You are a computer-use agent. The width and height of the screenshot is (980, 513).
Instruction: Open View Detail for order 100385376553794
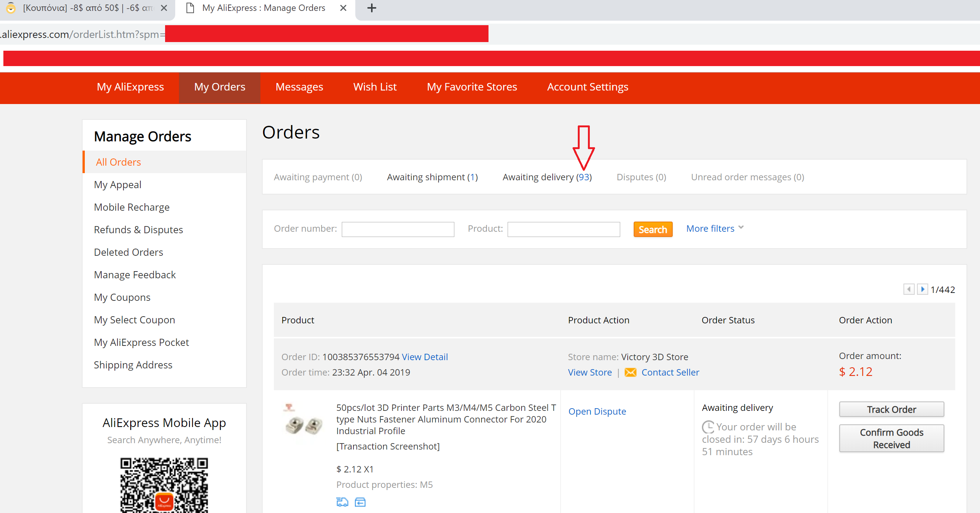[x=425, y=357]
